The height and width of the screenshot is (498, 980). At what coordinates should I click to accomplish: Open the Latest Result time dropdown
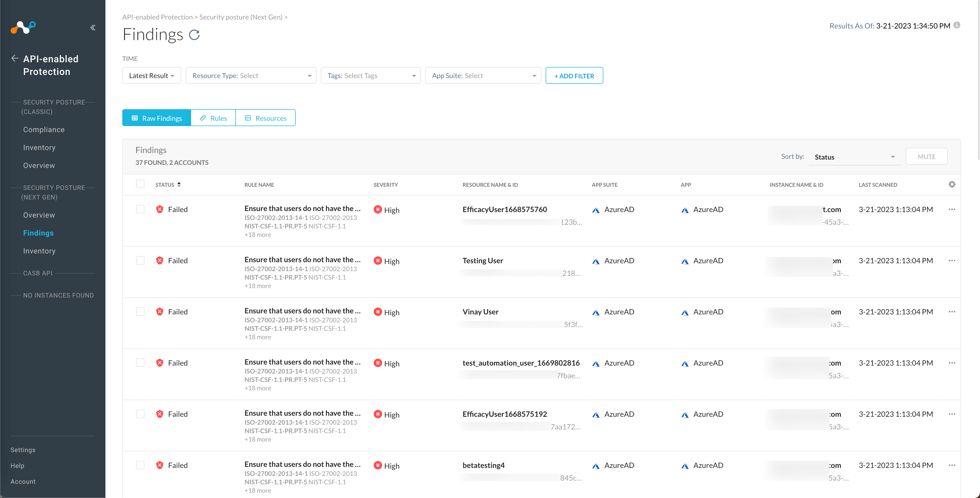point(152,75)
